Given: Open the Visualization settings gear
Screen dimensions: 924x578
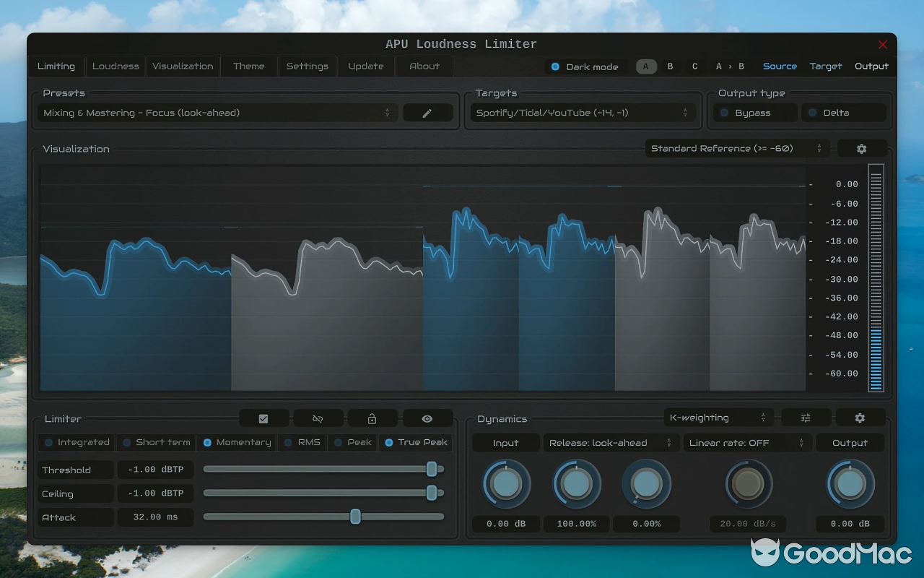Looking at the screenshot, I should 862,148.
